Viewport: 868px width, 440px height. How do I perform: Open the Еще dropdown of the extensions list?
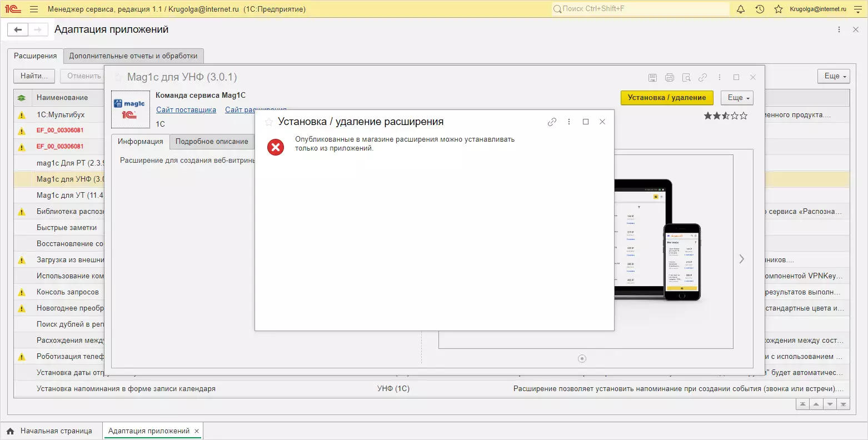coord(834,76)
